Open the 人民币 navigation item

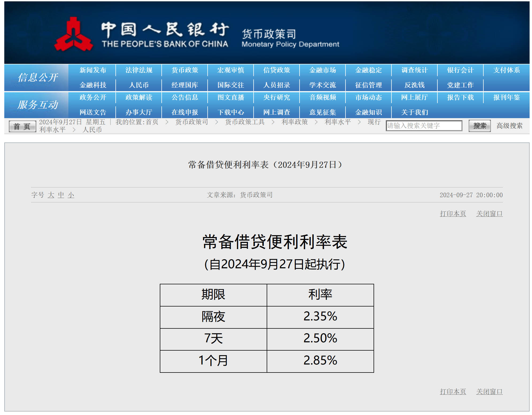click(139, 85)
